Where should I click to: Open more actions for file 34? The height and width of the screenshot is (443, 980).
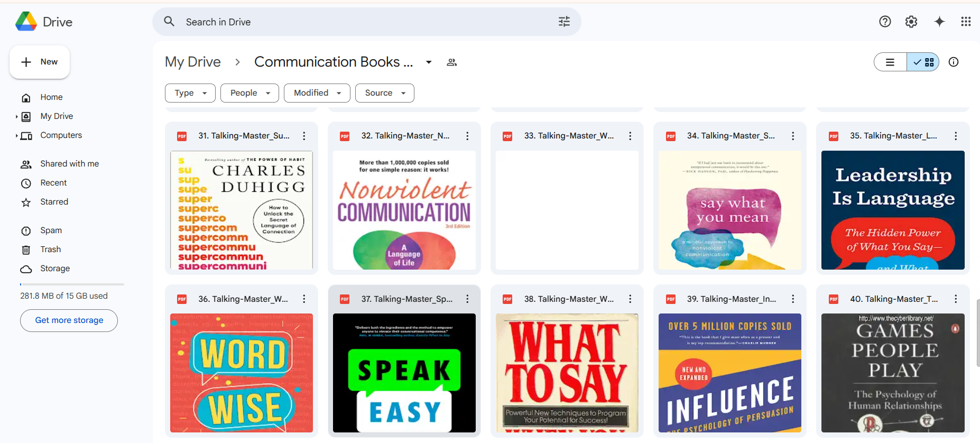[793, 136]
